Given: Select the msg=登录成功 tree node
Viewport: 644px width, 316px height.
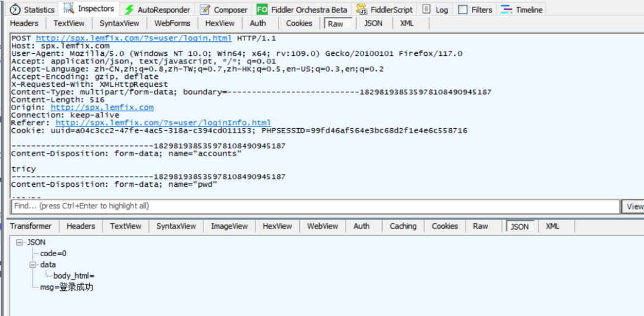Looking at the screenshot, I should [66, 287].
